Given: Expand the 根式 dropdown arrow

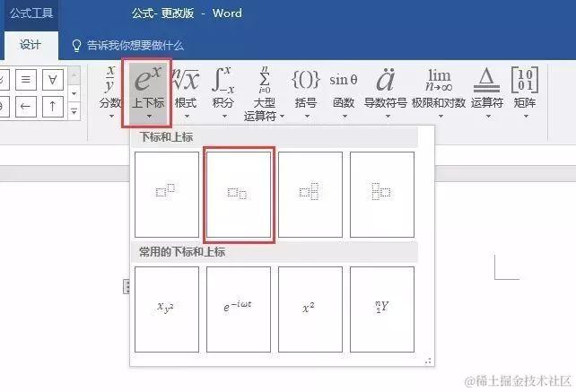Looking at the screenshot, I should click(x=187, y=117).
